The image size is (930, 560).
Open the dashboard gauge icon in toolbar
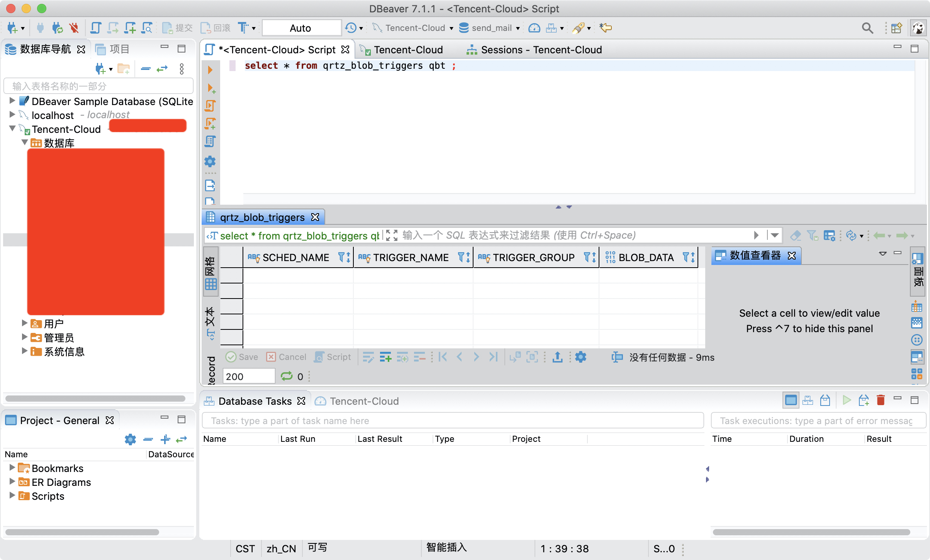pyautogui.click(x=534, y=28)
